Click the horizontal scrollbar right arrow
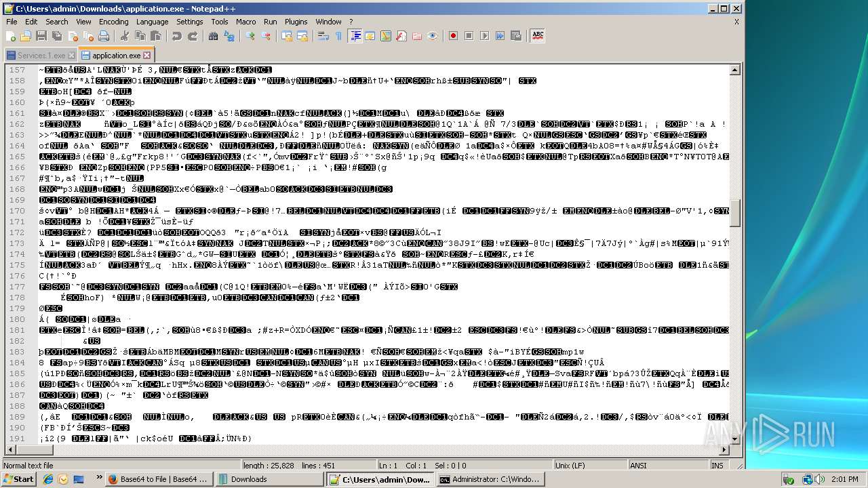 coord(724,451)
